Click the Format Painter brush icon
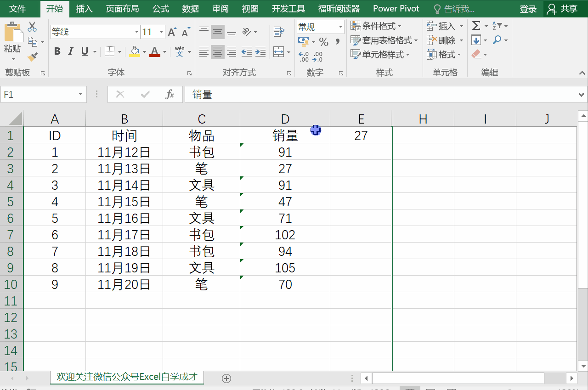Image resolution: width=588 pixels, height=390 pixels. 32,57
